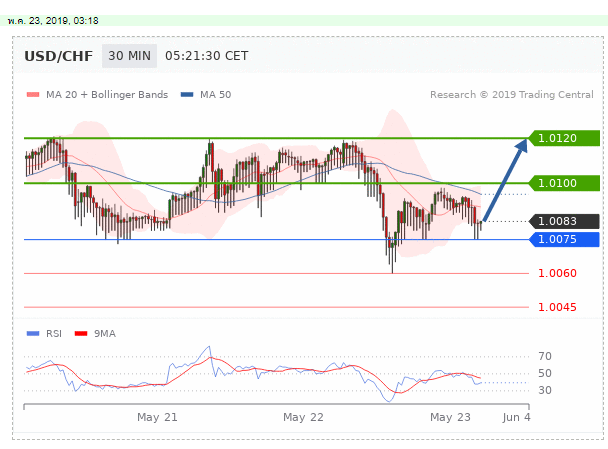Viewport: 608px width, 449px height.
Task: Select the 30 MIN timeframe label
Action: pyautogui.click(x=130, y=56)
